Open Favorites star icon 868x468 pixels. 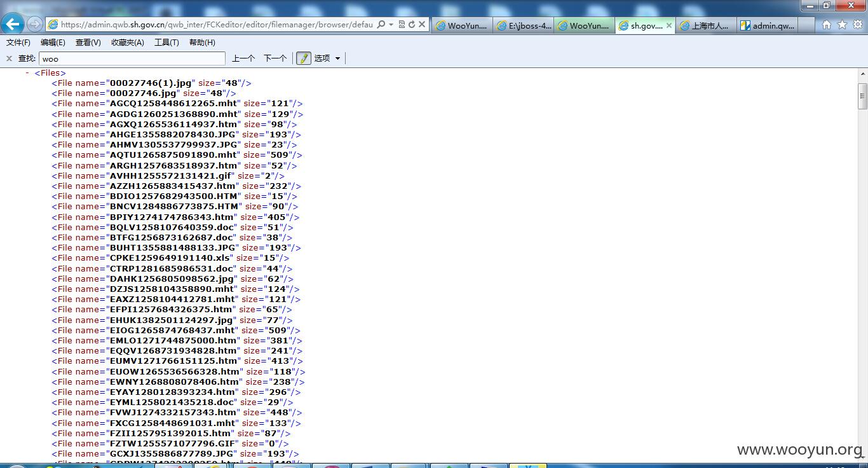pyautogui.click(x=842, y=25)
